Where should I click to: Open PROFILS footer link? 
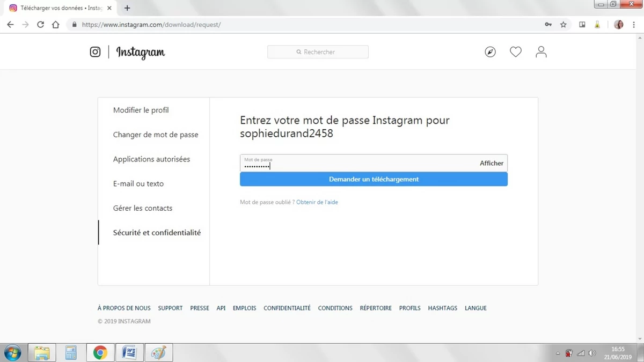click(x=410, y=308)
